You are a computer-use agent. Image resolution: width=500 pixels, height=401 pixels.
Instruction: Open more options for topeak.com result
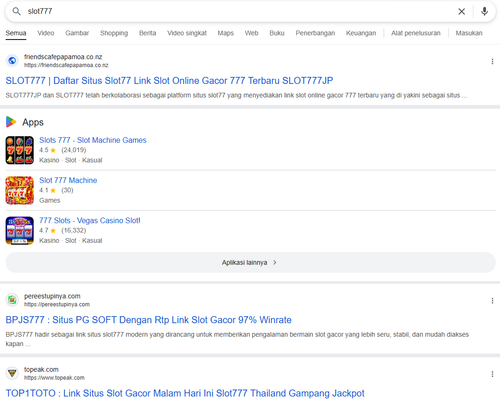click(x=492, y=374)
